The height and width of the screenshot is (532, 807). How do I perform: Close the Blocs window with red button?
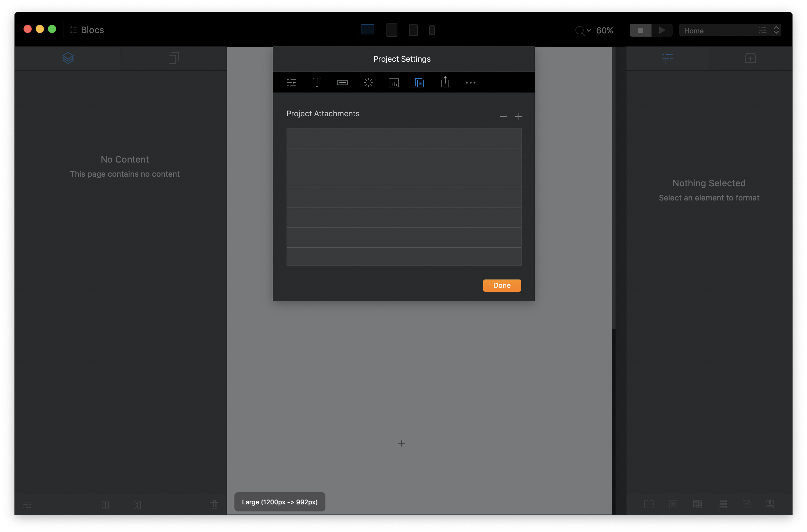pos(28,29)
